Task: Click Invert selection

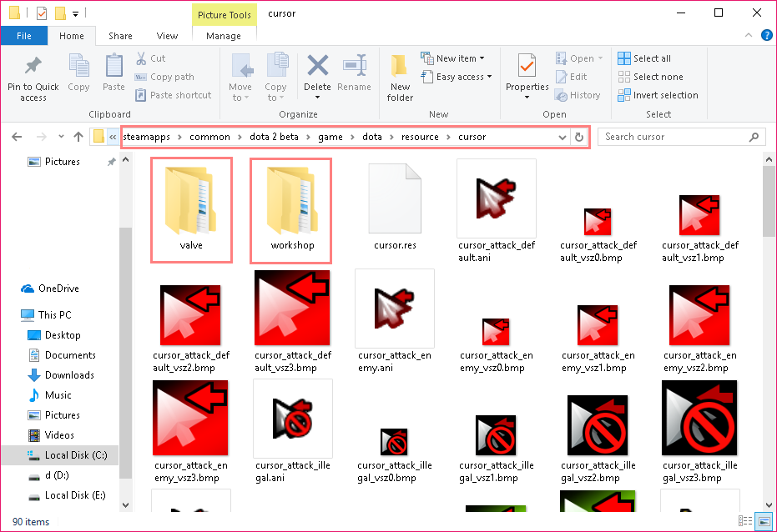Action: coord(658,95)
